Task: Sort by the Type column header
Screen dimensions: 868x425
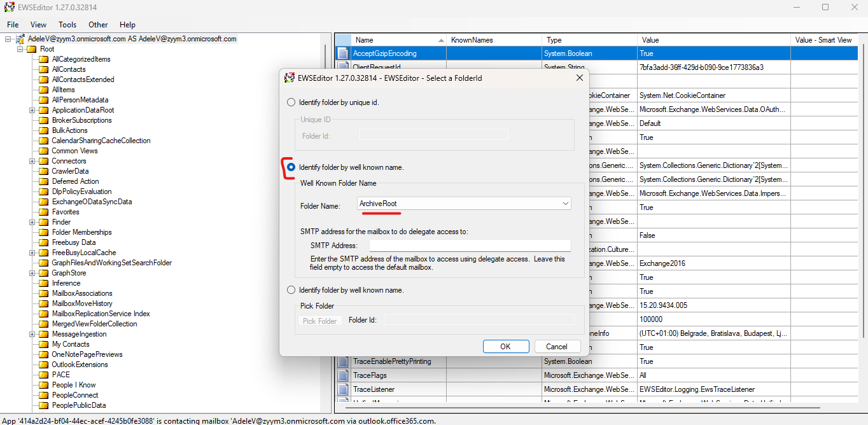Action: coord(589,39)
